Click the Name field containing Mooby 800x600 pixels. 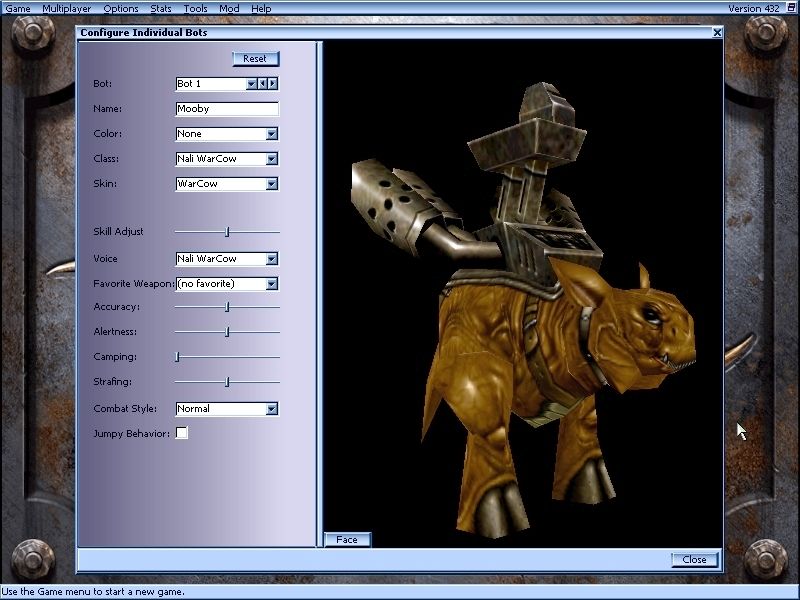click(x=226, y=109)
